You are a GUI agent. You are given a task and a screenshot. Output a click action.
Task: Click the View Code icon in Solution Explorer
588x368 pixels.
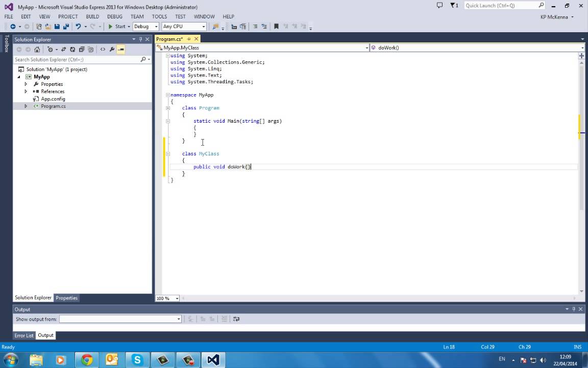pyautogui.click(x=103, y=49)
